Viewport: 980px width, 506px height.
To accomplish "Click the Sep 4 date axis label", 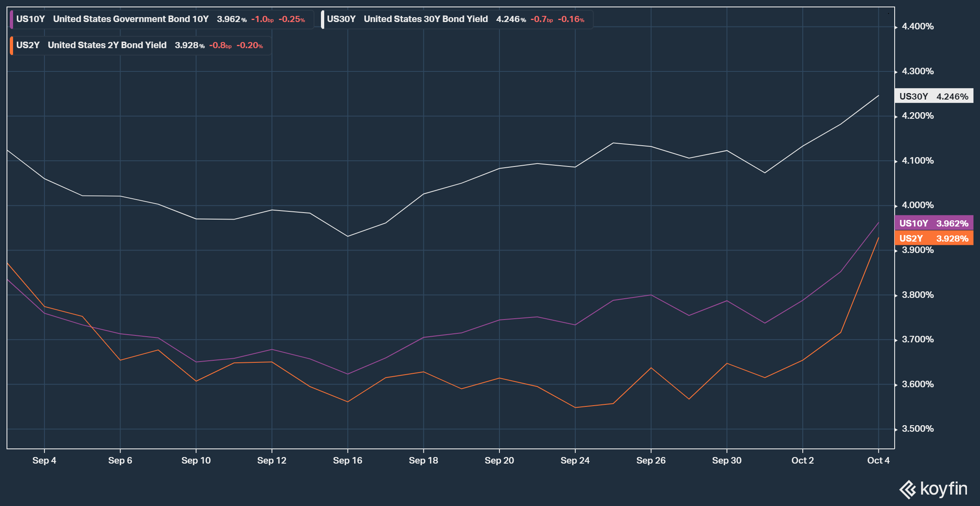I will click(44, 460).
